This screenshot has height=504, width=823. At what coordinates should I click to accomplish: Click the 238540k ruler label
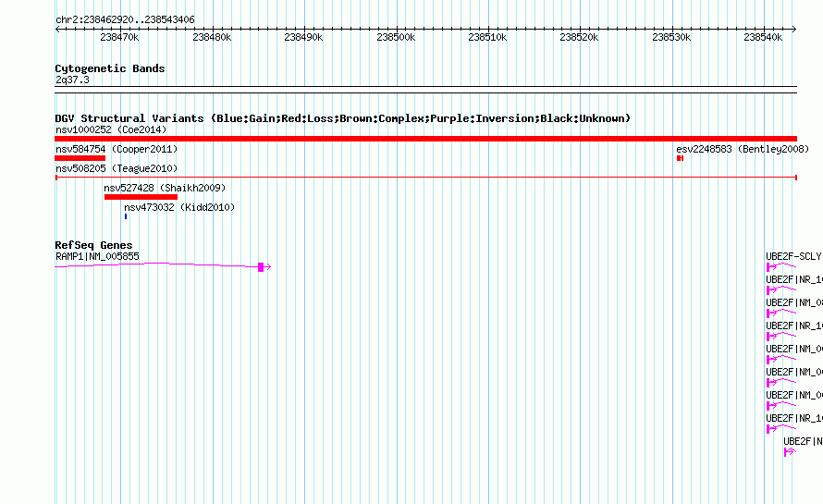click(x=763, y=37)
